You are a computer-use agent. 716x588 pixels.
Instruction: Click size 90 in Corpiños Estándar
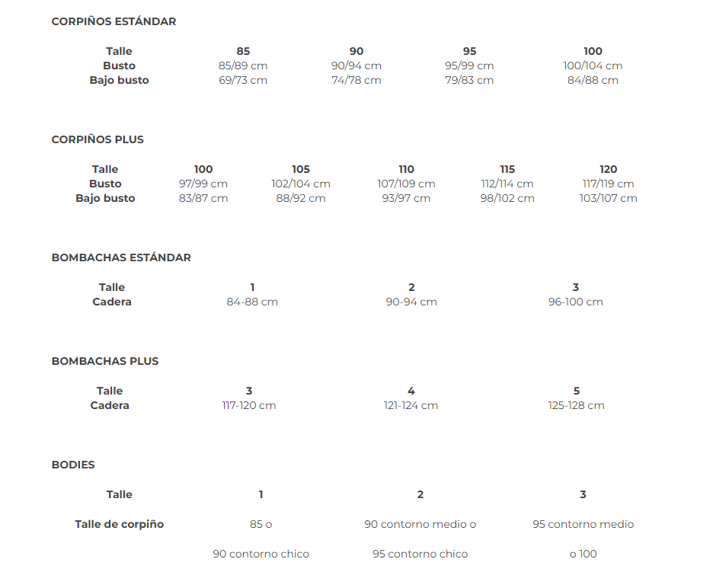[x=356, y=51]
